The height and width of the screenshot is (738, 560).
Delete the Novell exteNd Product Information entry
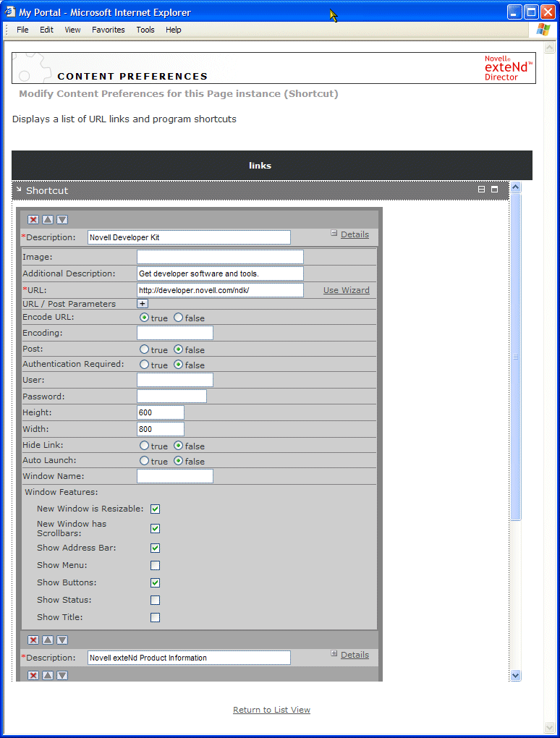point(33,640)
